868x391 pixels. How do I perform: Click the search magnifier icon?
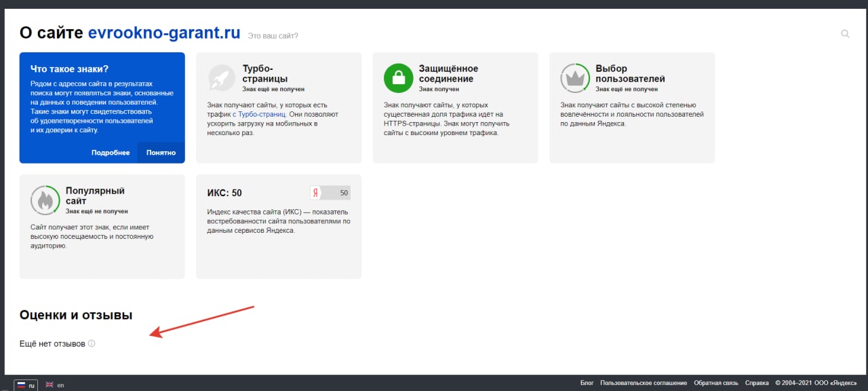tap(845, 33)
